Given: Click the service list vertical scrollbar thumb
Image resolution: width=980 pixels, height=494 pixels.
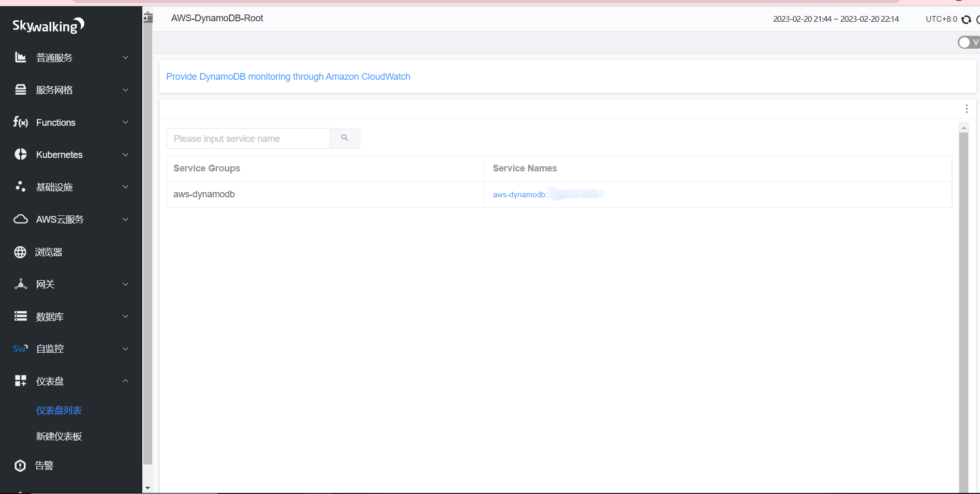Looking at the screenshot, I should pyautogui.click(x=963, y=312).
